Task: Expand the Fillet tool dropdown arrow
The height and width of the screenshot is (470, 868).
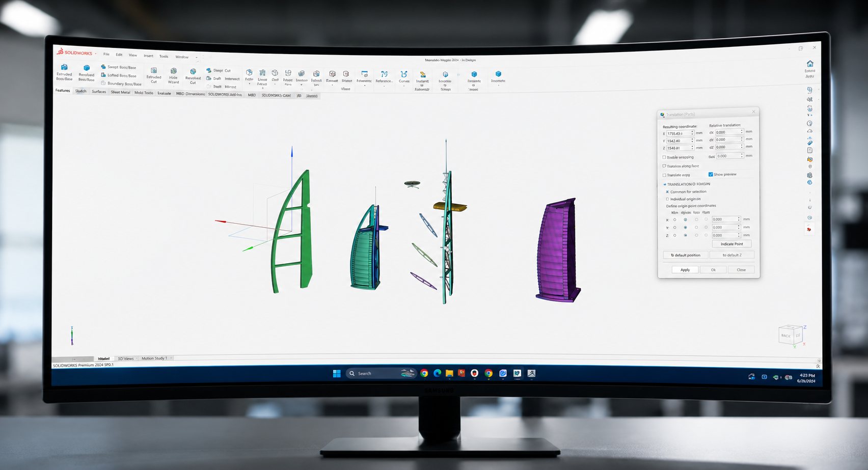Action: 249,84
